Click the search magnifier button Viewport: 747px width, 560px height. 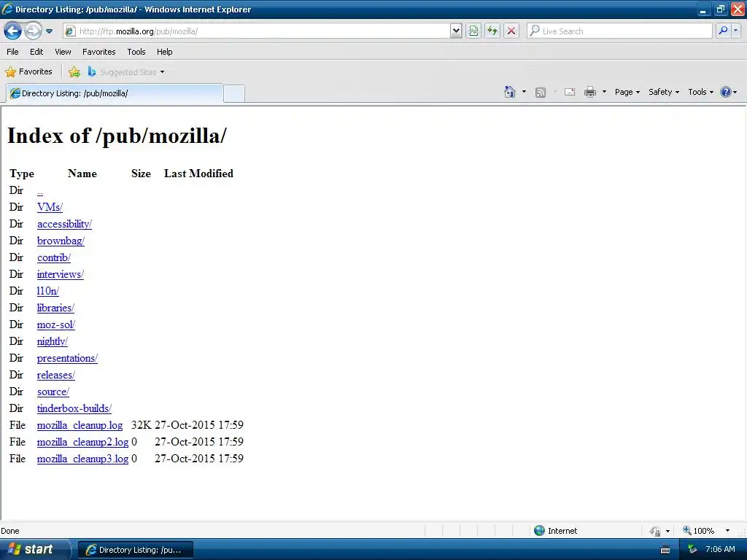[x=723, y=31]
